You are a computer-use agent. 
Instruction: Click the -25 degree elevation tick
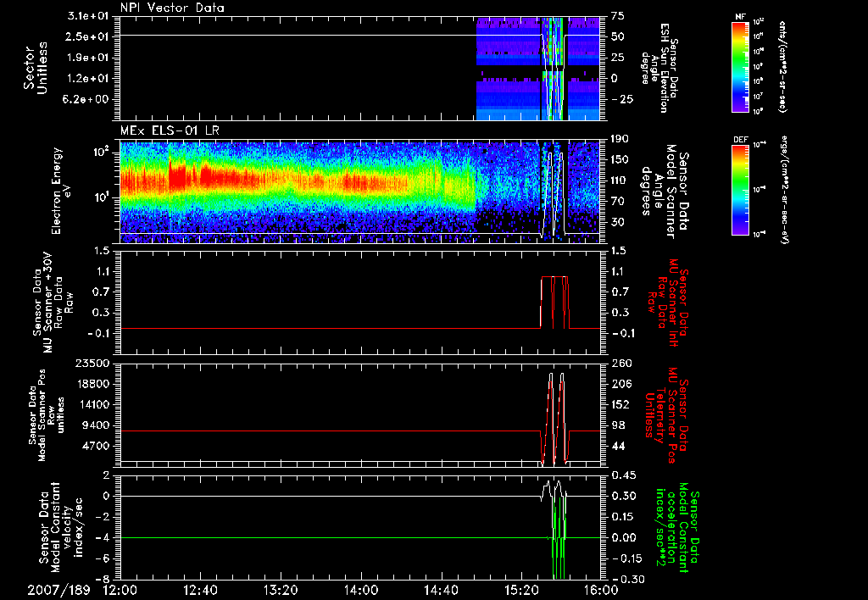(x=621, y=99)
